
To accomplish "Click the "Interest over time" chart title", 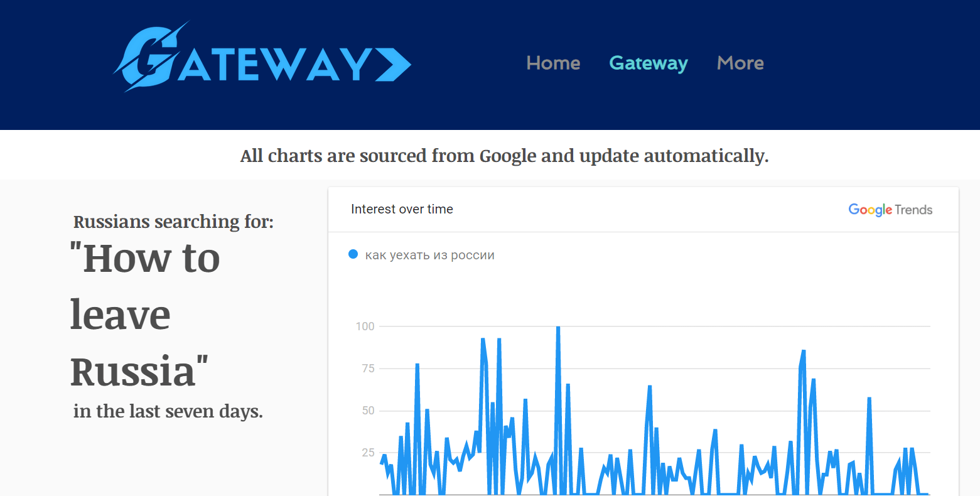I will click(x=402, y=210).
